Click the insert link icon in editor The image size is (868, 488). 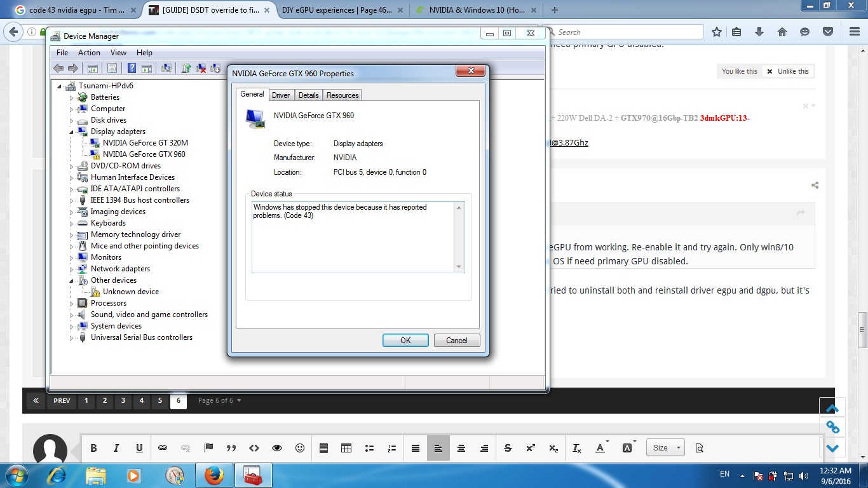pos(163,448)
